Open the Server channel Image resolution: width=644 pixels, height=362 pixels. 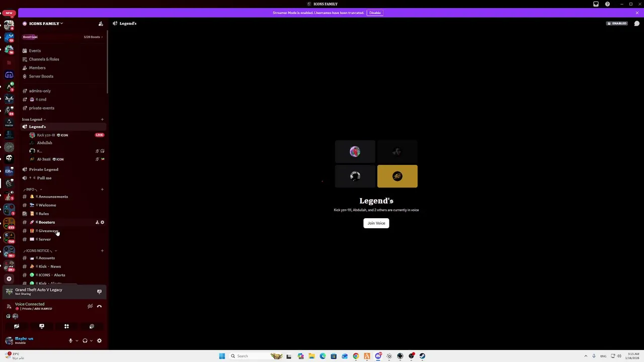coord(63,239)
